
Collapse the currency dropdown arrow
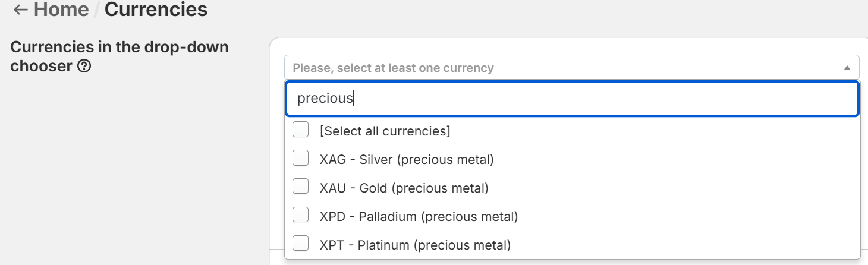[847, 68]
